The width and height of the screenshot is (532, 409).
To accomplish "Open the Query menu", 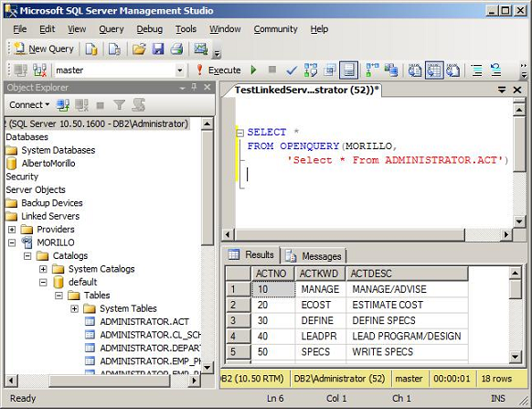I will [x=112, y=29].
